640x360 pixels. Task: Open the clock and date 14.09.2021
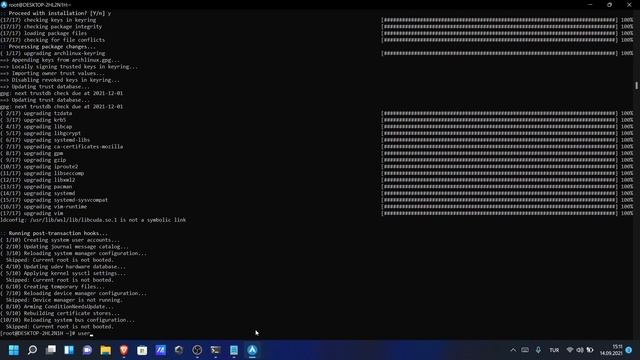611,350
